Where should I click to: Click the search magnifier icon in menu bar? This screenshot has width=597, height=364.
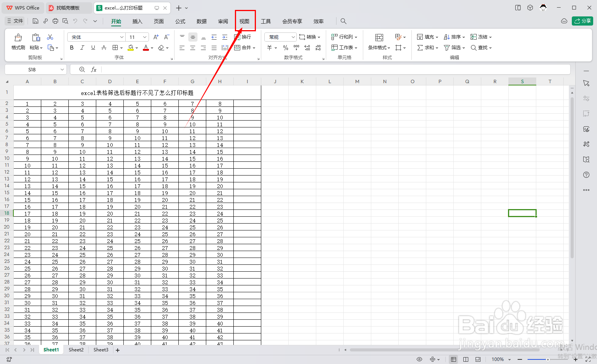click(x=343, y=21)
